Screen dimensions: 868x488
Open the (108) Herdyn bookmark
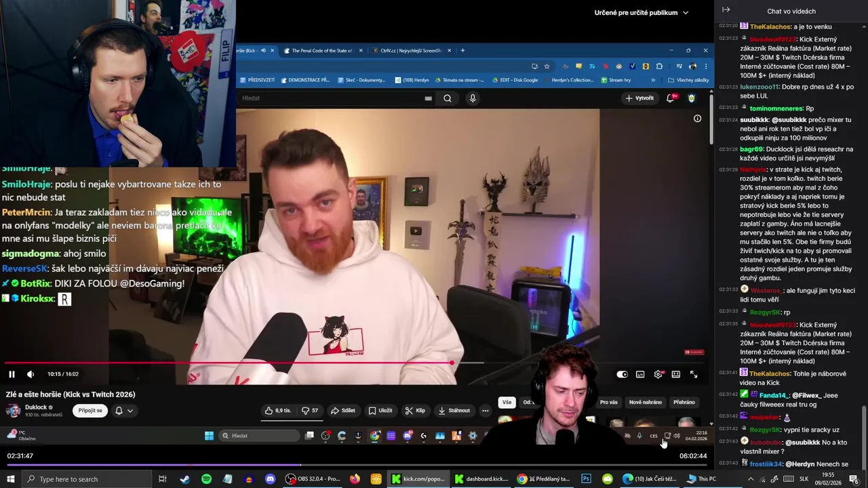click(412, 80)
